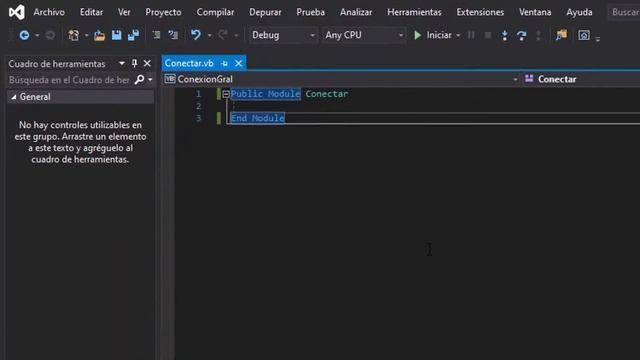Save the current file with the floppy disk icon
This screenshot has width=640, height=360.
tap(117, 36)
